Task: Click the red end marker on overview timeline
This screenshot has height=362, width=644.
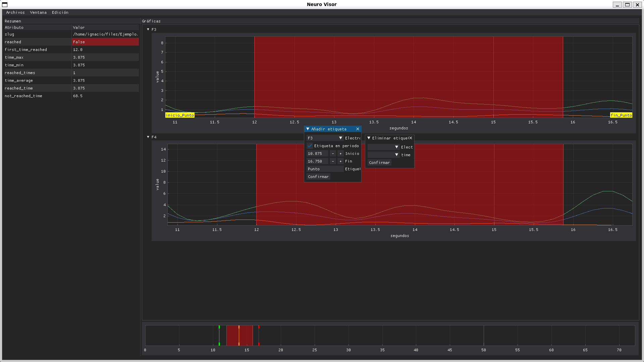Action: click(x=259, y=335)
